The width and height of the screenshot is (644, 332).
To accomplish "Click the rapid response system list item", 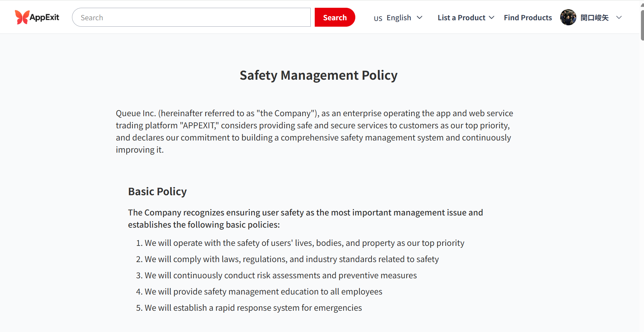I will pos(253,308).
